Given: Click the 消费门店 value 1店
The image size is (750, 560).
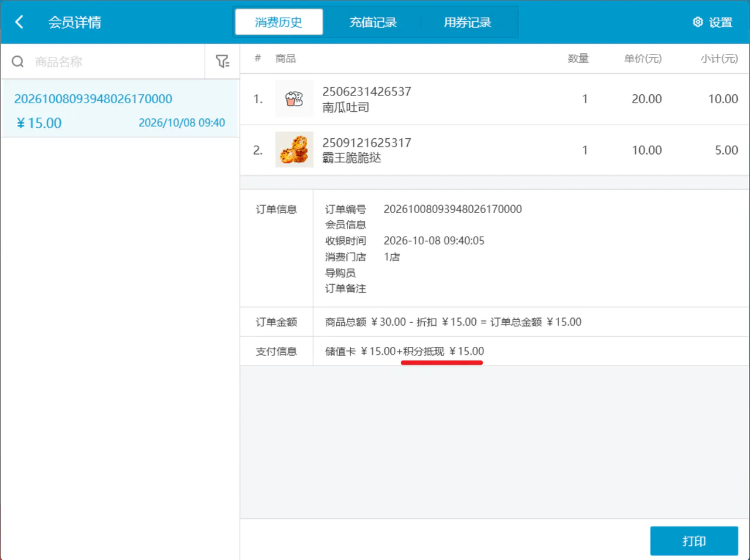Looking at the screenshot, I should (x=392, y=257).
